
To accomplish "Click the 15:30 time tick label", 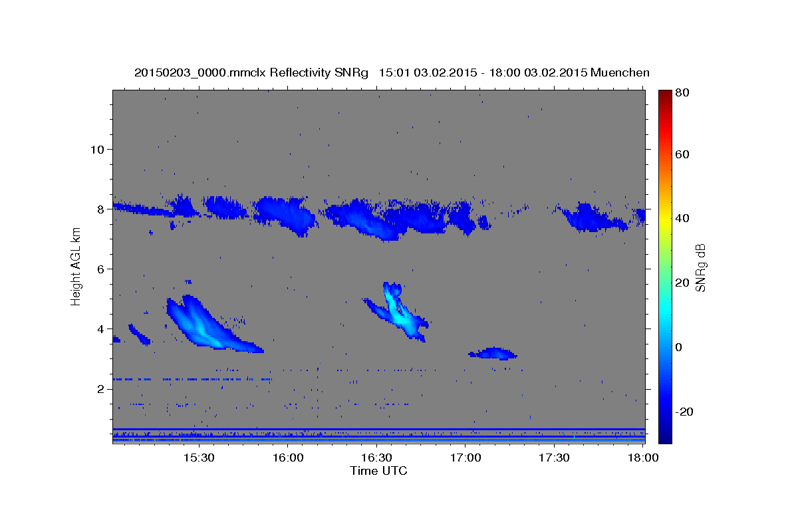I will point(199,458).
